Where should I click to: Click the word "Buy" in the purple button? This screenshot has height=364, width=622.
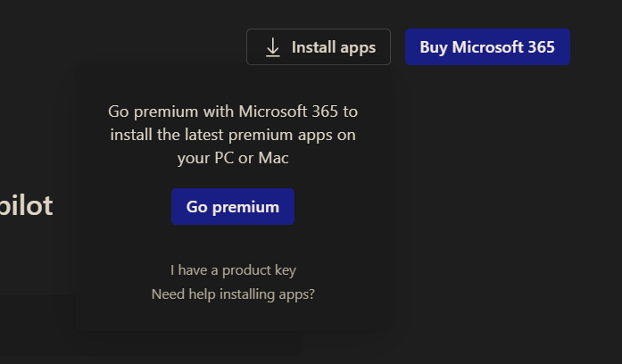click(x=434, y=47)
